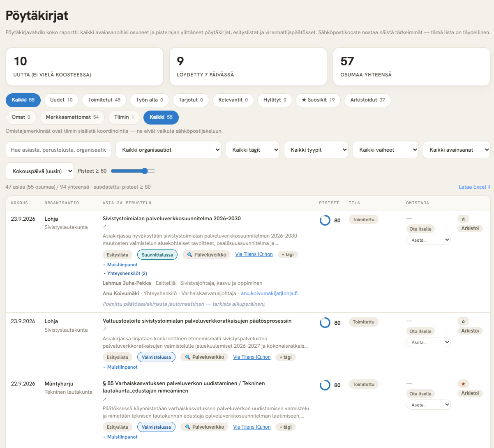
Task: Archive the Valtuustoaloite row with Arkistoi
Action: [470, 331]
